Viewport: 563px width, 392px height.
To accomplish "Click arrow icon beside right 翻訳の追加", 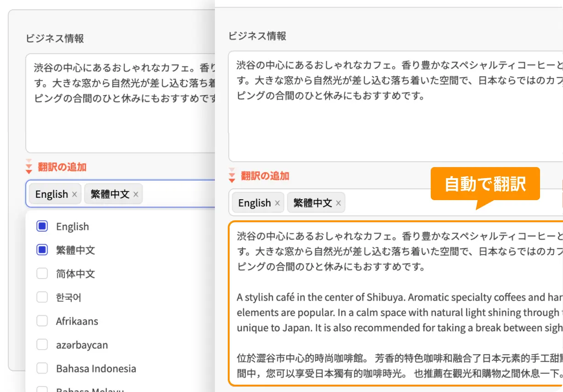I will coord(232,175).
